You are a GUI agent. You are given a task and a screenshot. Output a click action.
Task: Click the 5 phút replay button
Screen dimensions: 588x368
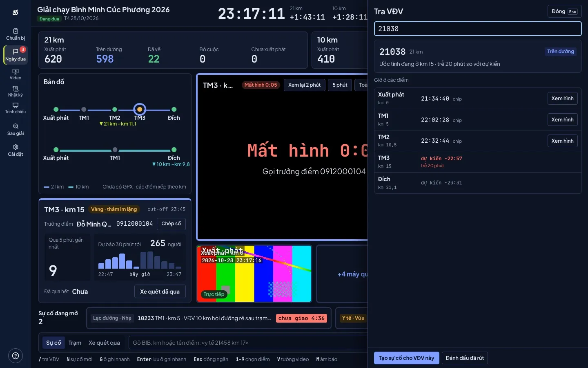click(340, 85)
